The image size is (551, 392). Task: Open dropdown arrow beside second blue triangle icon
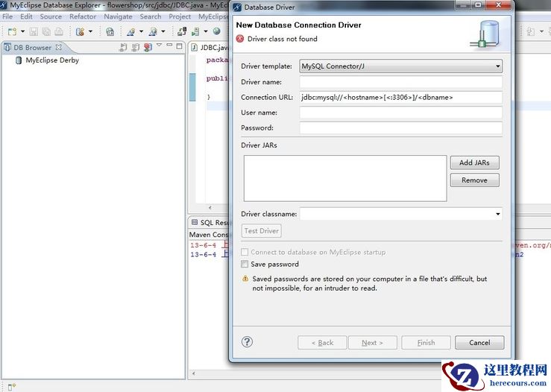163,31
